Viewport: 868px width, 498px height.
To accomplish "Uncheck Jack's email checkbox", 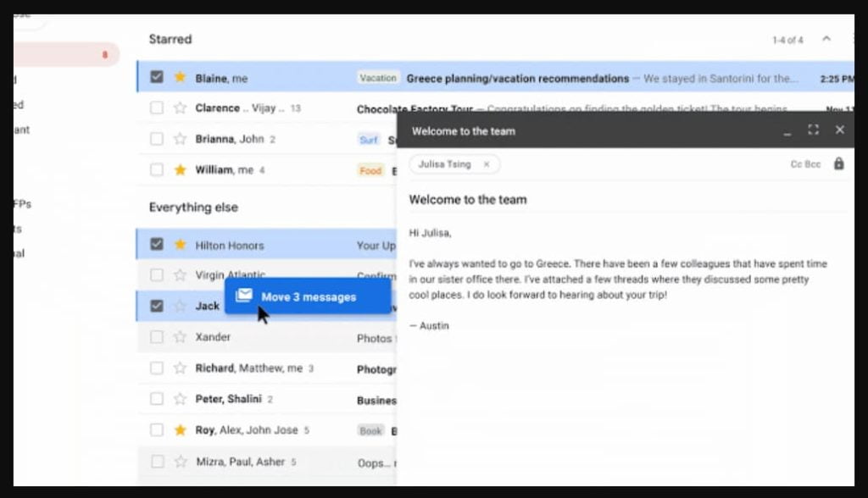I will click(x=157, y=306).
